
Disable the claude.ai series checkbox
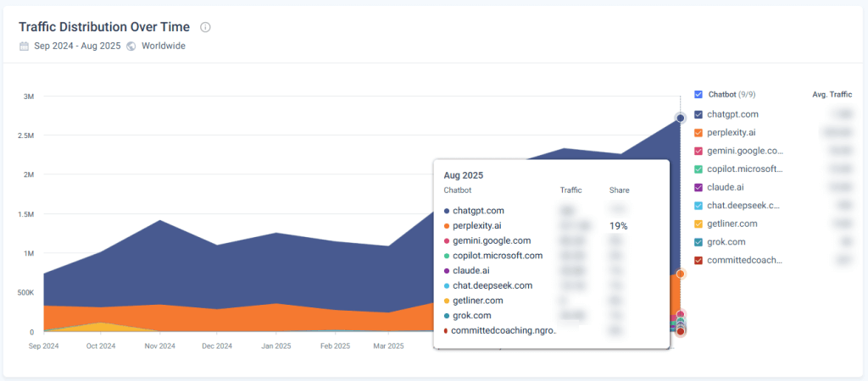pos(698,187)
